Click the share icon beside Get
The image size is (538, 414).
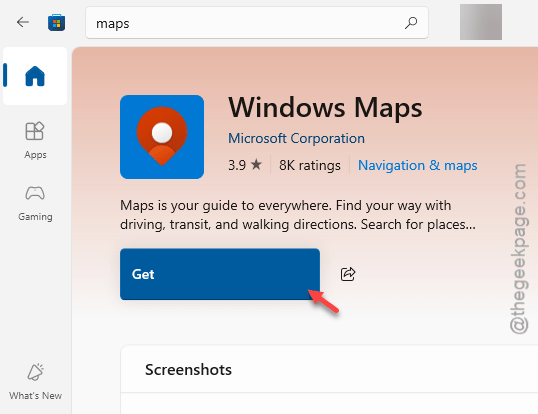coord(348,274)
